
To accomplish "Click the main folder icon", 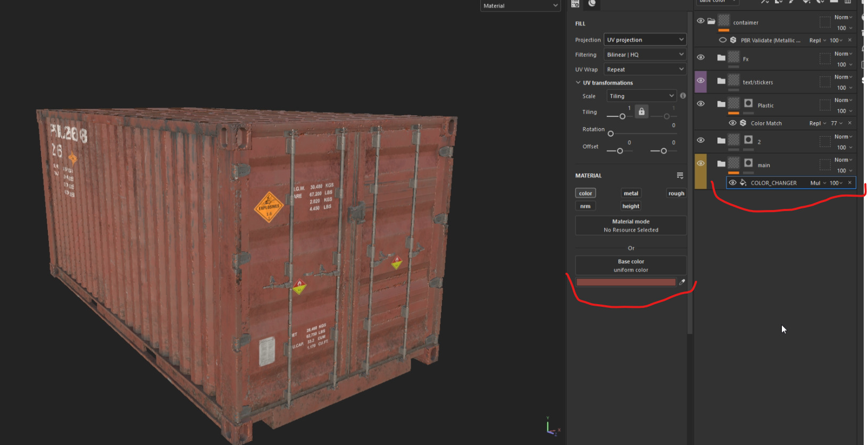I will [721, 164].
